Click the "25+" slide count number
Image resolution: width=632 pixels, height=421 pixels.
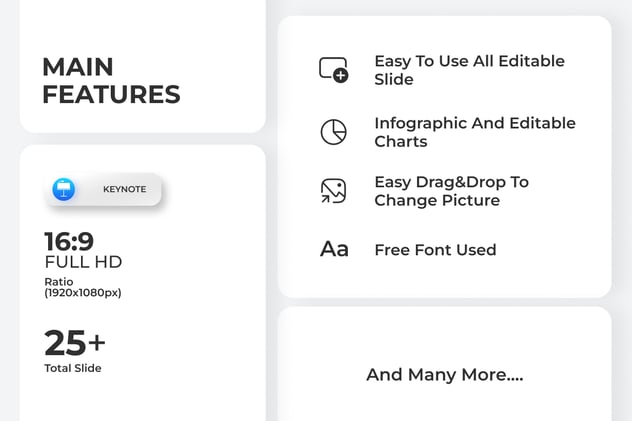coord(75,343)
